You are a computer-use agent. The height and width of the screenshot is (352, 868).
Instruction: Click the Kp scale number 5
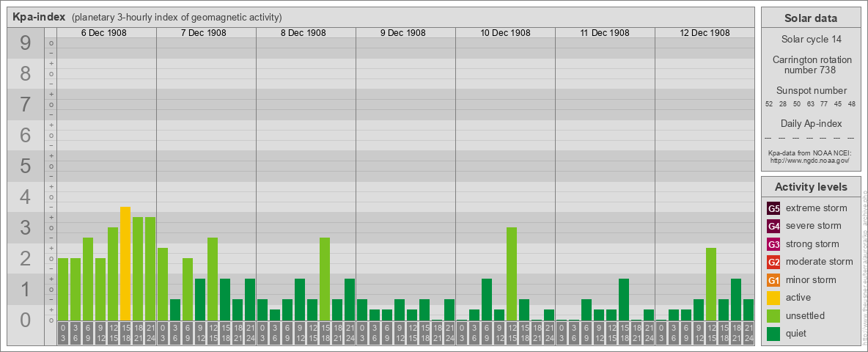[26, 166]
